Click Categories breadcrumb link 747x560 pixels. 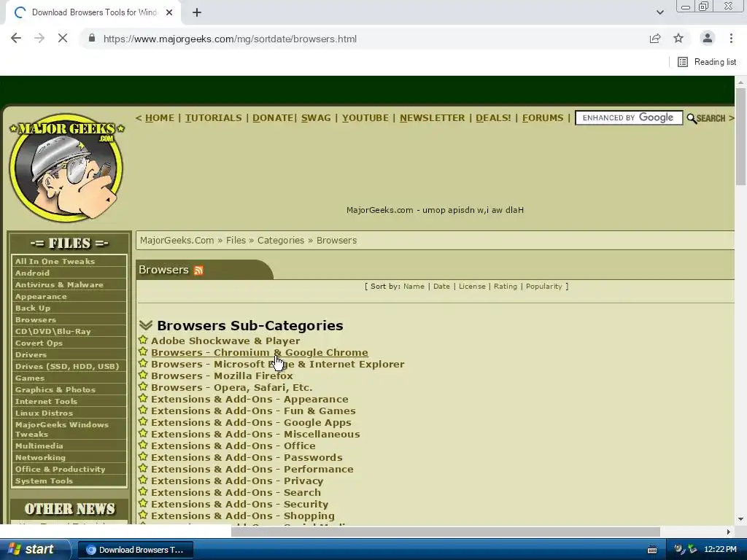(x=281, y=240)
